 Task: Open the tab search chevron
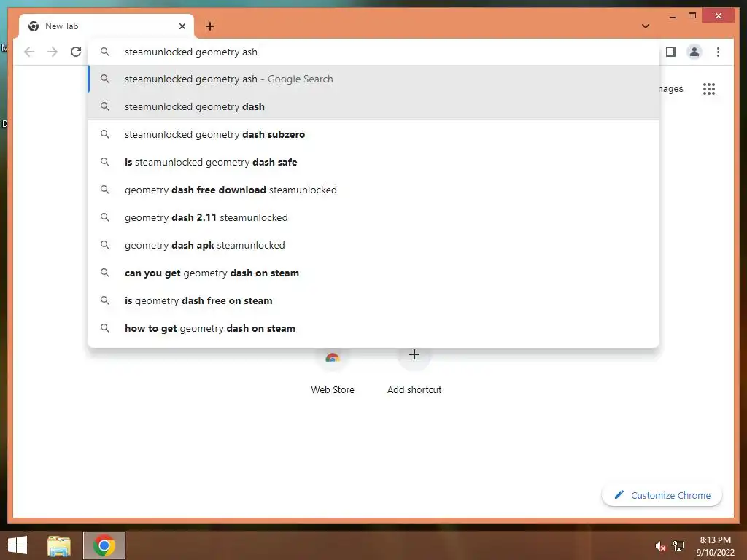(x=646, y=26)
